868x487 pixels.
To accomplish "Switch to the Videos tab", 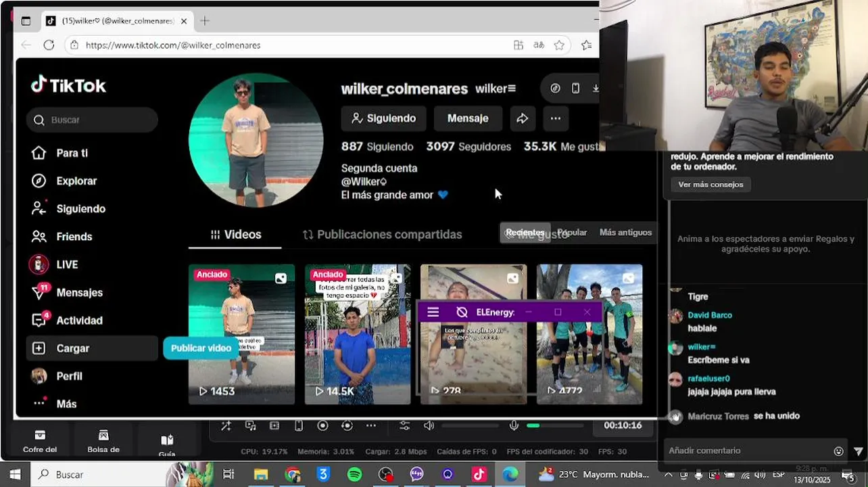I will pos(235,234).
